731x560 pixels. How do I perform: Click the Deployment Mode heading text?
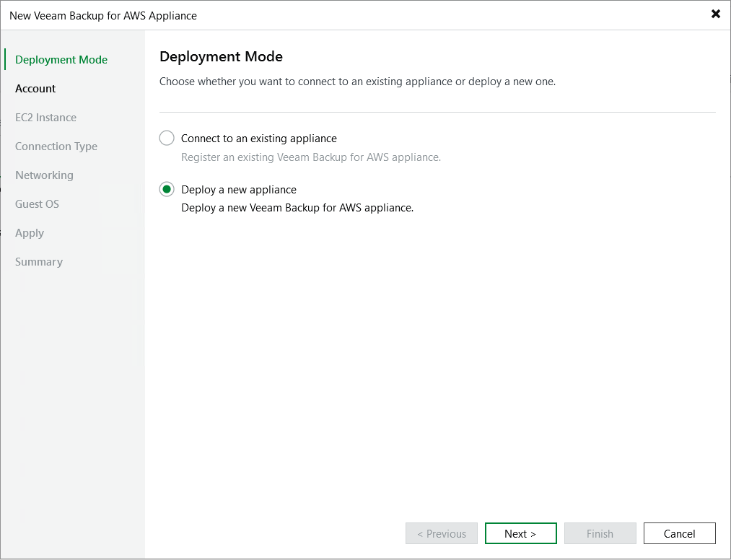[221, 56]
